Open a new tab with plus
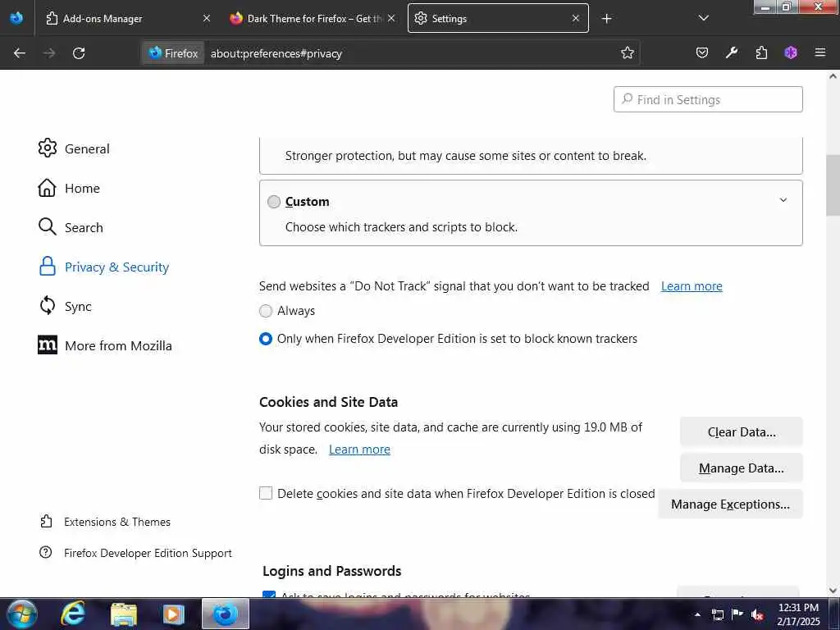 tap(606, 19)
